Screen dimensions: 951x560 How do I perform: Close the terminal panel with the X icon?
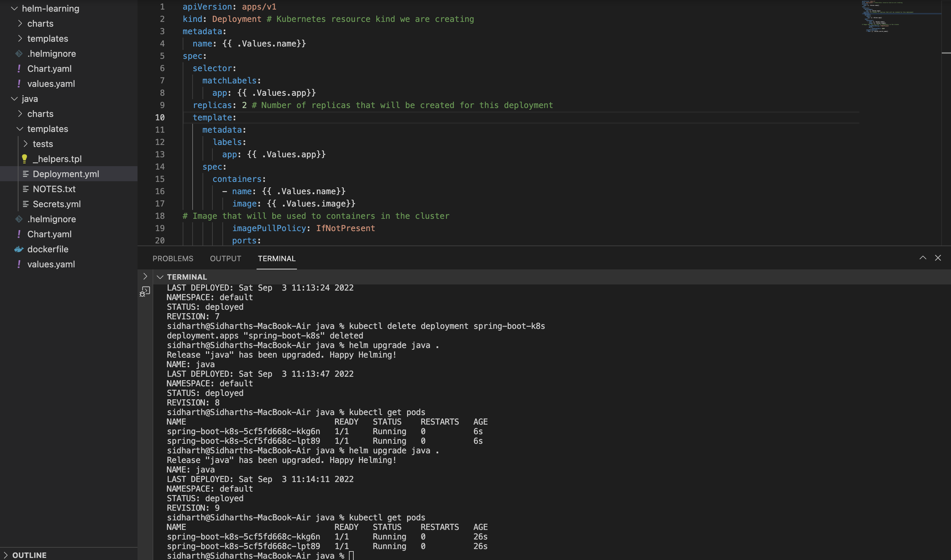click(938, 258)
